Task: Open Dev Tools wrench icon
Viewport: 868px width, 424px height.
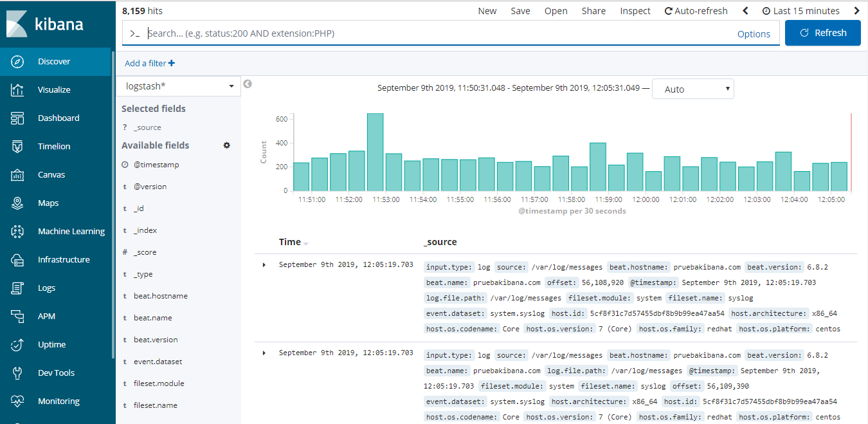Action: [17, 373]
